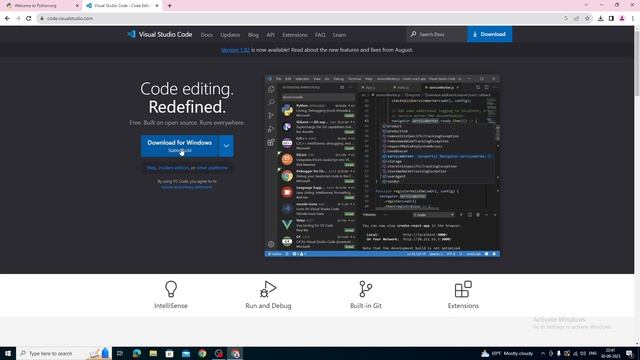Viewport: 640px width, 360px height.
Task: Open a new browser tab
Action: click(169, 6)
